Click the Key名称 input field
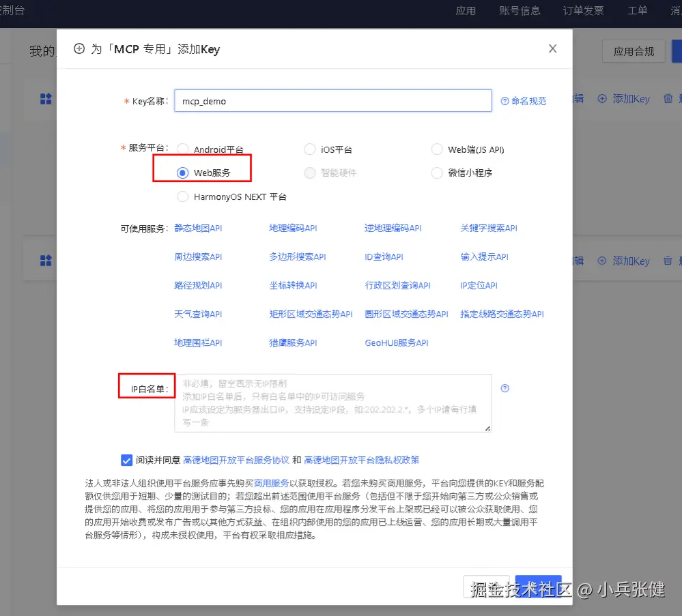Screen dimensions: 682x616 coord(332,101)
